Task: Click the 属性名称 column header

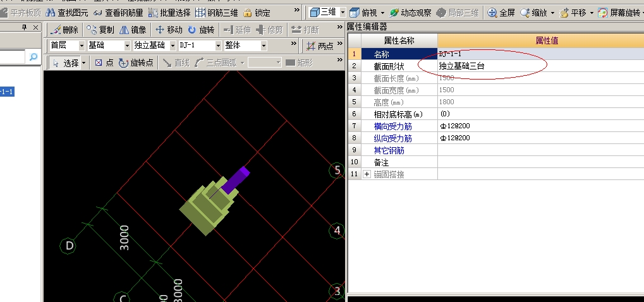Action: pyautogui.click(x=399, y=40)
